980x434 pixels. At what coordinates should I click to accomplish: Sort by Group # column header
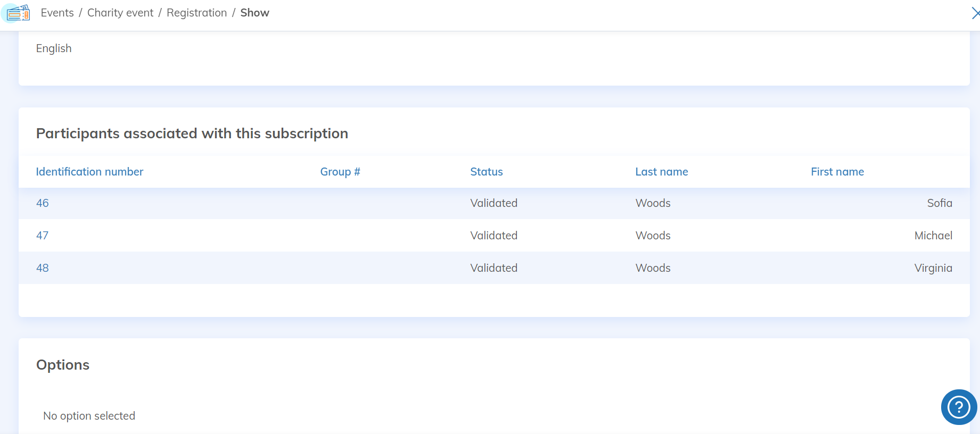pyautogui.click(x=340, y=172)
